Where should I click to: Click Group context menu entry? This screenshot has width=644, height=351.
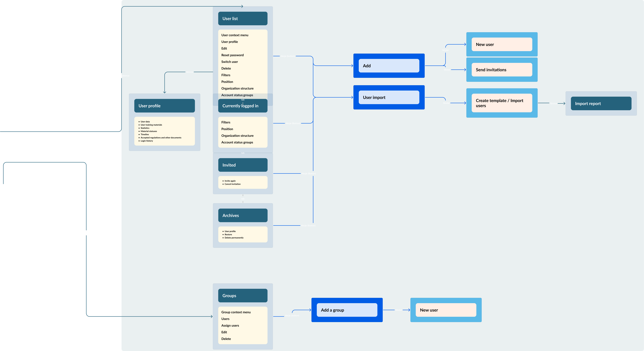[236, 312]
